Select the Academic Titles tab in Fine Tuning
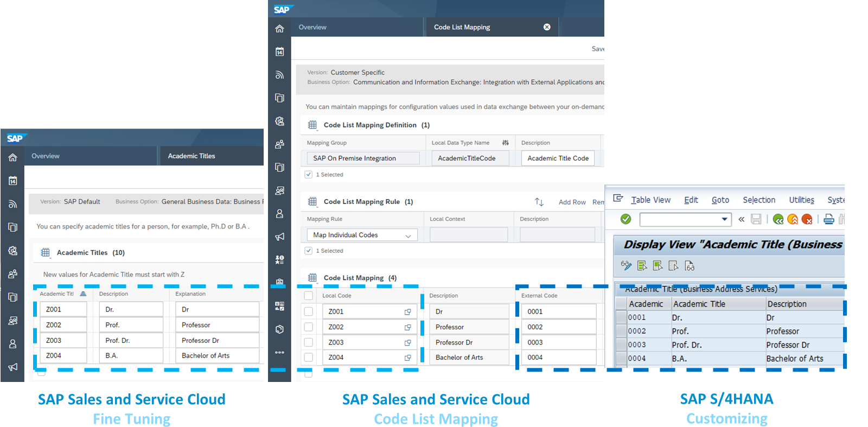The height and width of the screenshot is (427, 868). coord(192,156)
